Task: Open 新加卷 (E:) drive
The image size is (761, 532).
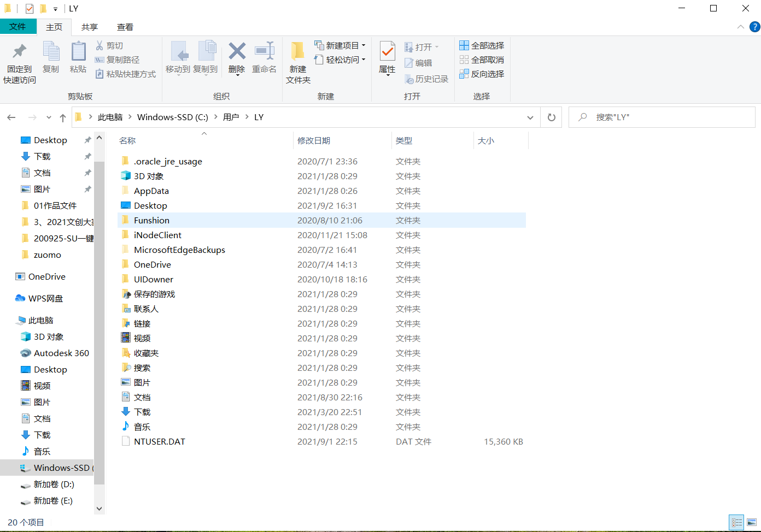Action: pos(53,501)
